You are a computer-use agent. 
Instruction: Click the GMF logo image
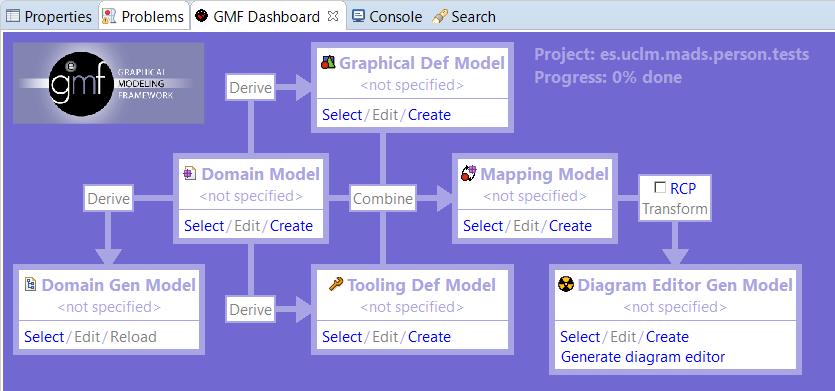pyautogui.click(x=109, y=83)
